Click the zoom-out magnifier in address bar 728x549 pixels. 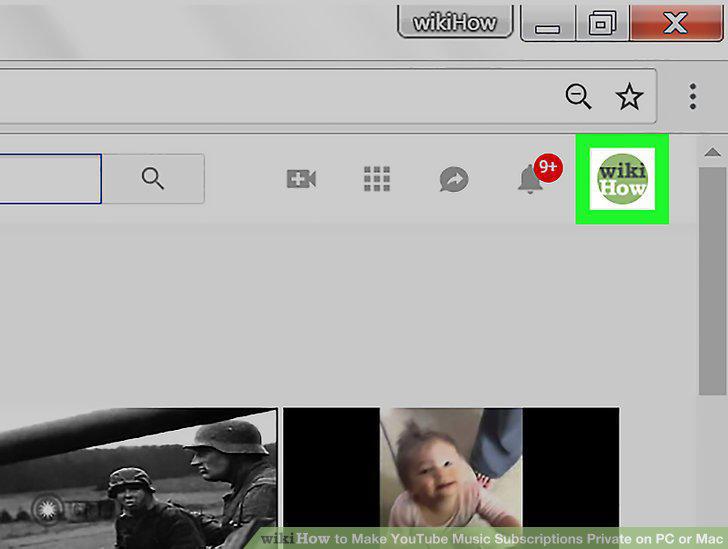click(578, 97)
